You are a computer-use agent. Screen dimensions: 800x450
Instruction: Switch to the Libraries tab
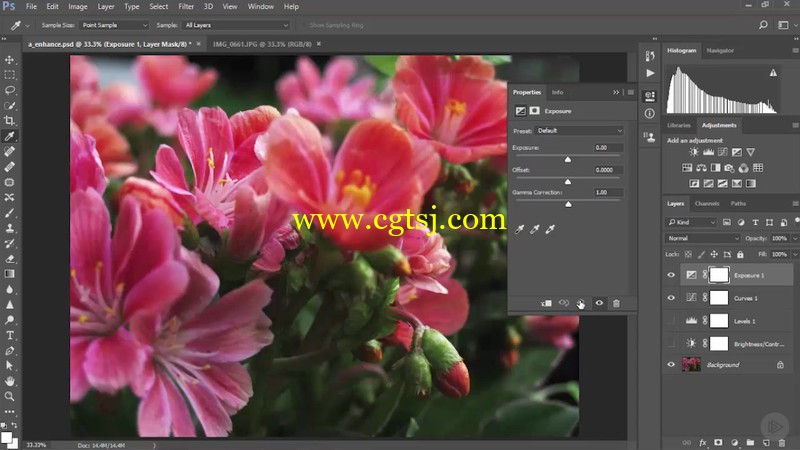tap(679, 125)
